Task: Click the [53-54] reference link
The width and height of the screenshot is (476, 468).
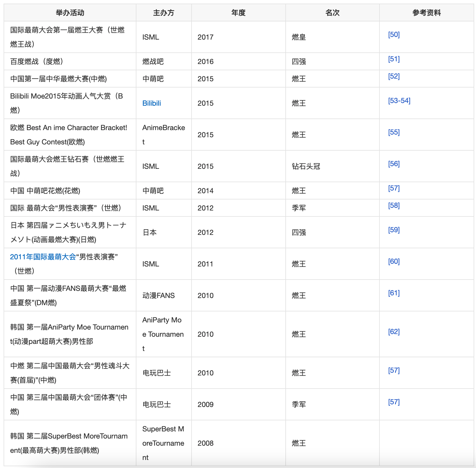Action: pyautogui.click(x=399, y=101)
